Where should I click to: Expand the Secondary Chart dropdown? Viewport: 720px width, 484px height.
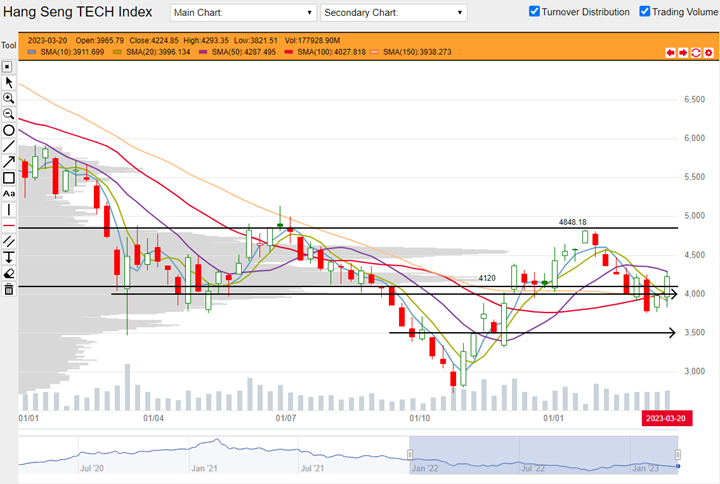(x=394, y=13)
